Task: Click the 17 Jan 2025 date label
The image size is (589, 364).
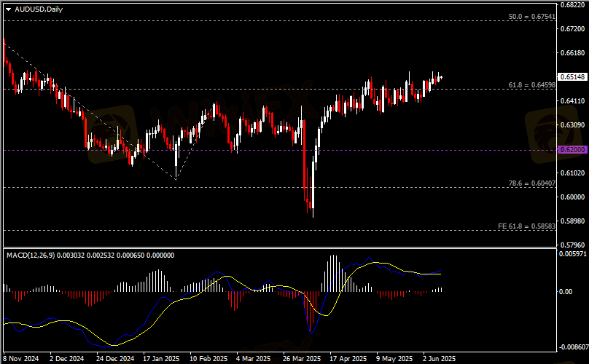Action: click(161, 359)
